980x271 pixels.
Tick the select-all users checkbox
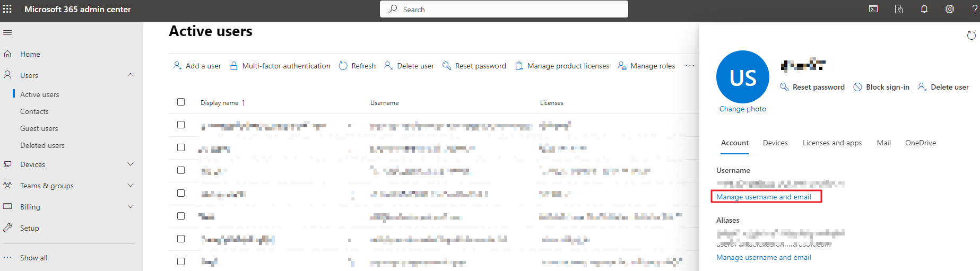tap(181, 102)
